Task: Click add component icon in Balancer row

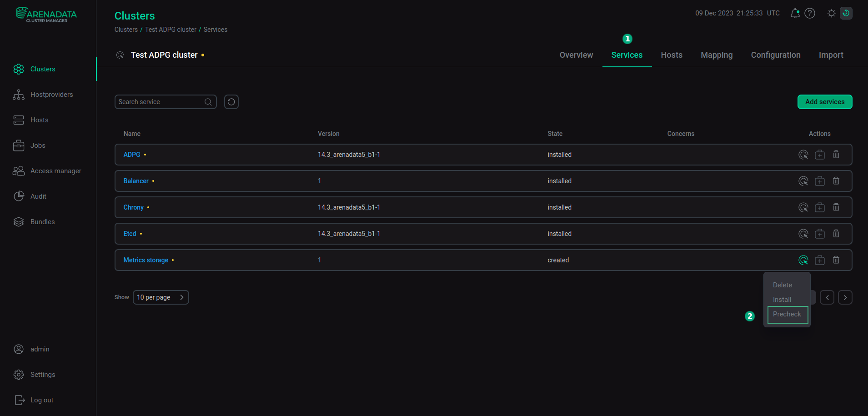Action: click(x=820, y=181)
